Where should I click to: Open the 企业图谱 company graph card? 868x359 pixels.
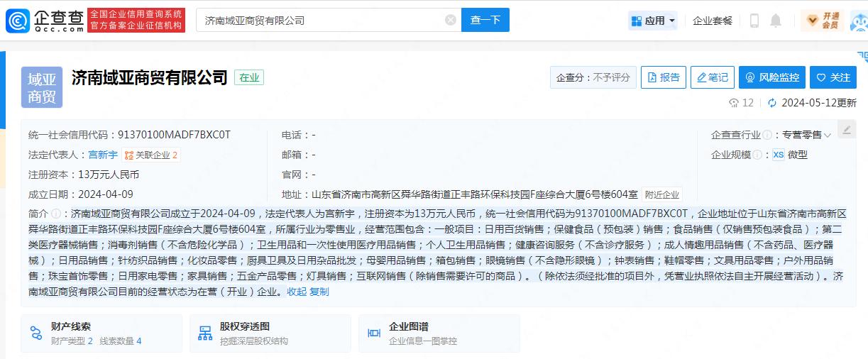[439, 333]
